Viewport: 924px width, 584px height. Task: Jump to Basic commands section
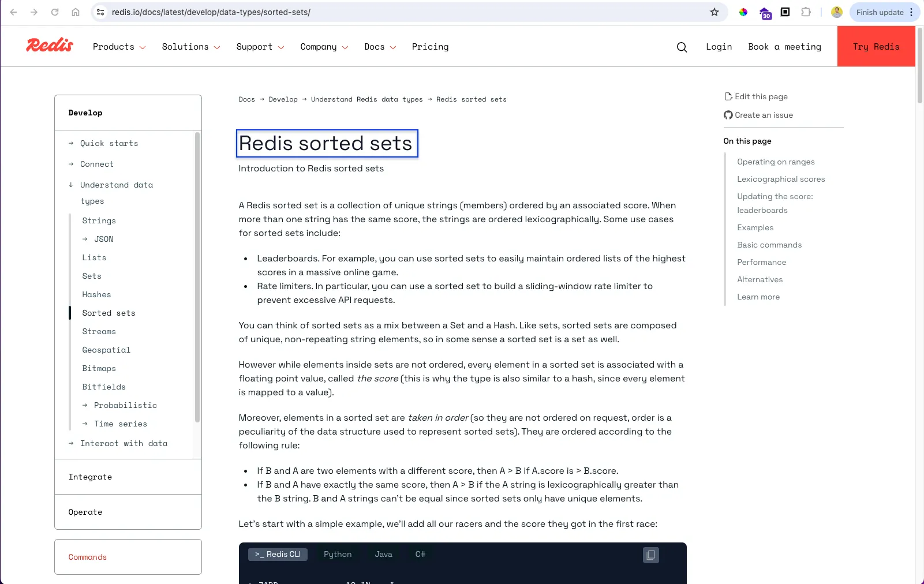pos(769,245)
